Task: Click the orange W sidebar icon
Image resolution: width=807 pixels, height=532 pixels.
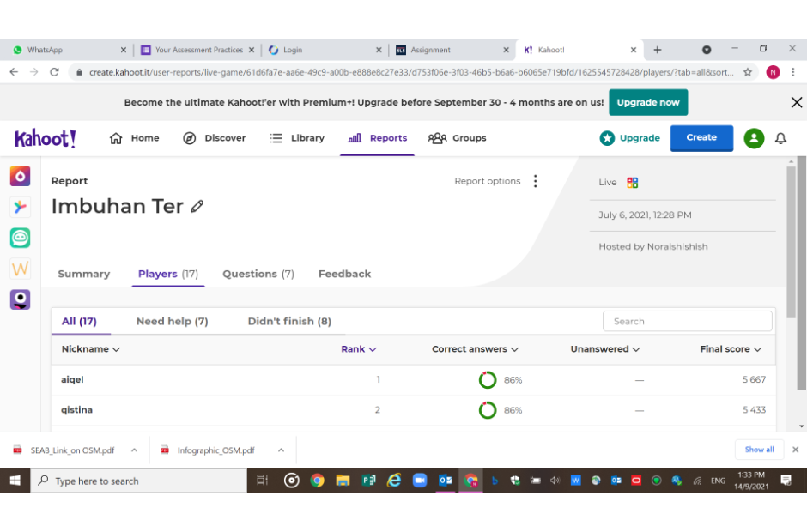Action: tap(20, 269)
